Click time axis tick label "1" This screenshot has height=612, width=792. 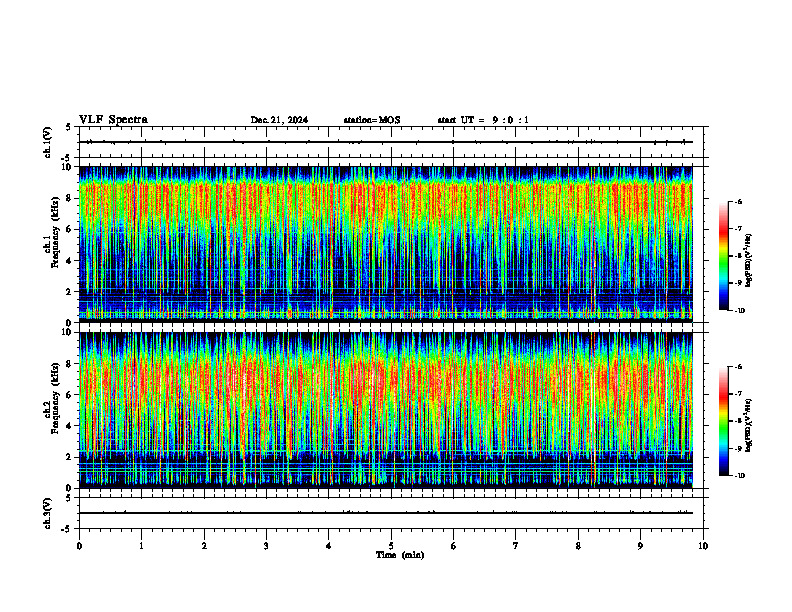(x=141, y=546)
